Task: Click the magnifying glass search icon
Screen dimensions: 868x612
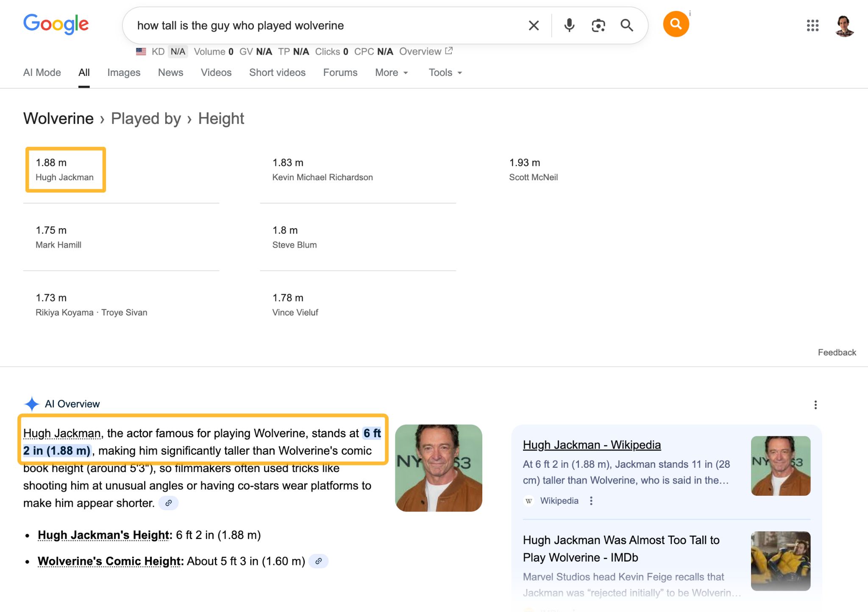Action: click(x=627, y=25)
